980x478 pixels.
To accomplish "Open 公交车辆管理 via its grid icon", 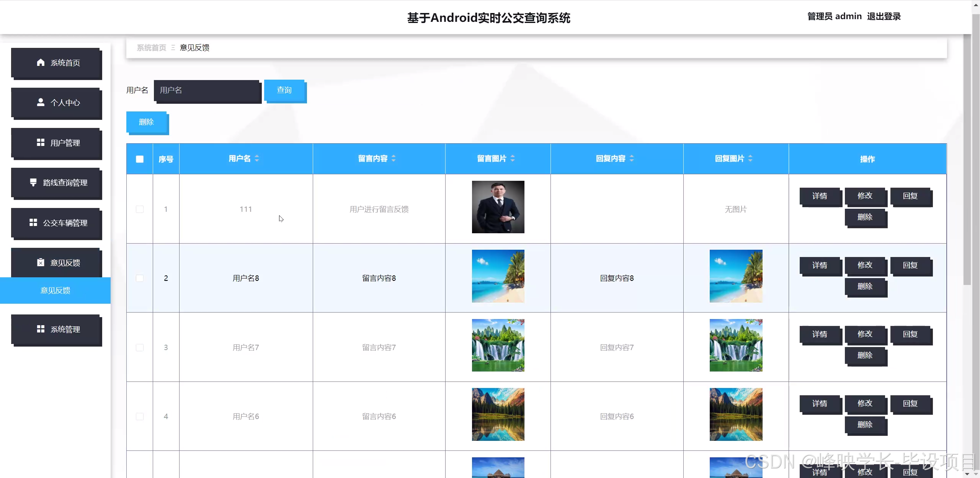I will tap(33, 223).
